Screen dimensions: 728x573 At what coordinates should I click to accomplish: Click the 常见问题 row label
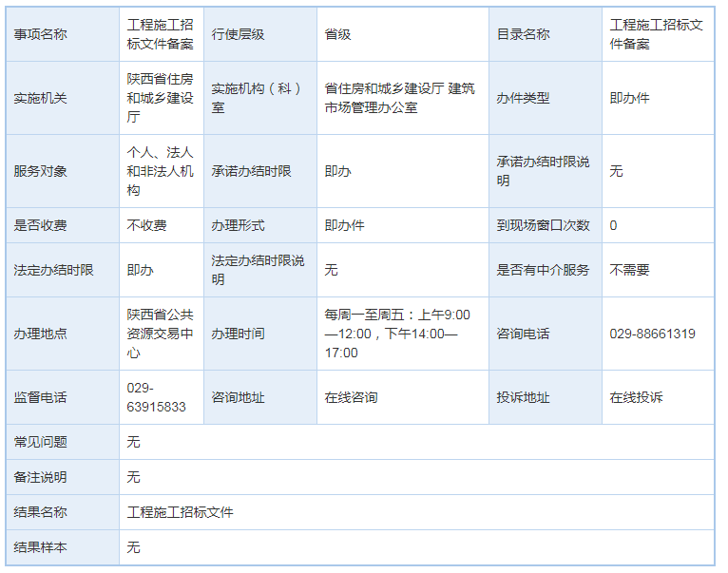pos(40,442)
